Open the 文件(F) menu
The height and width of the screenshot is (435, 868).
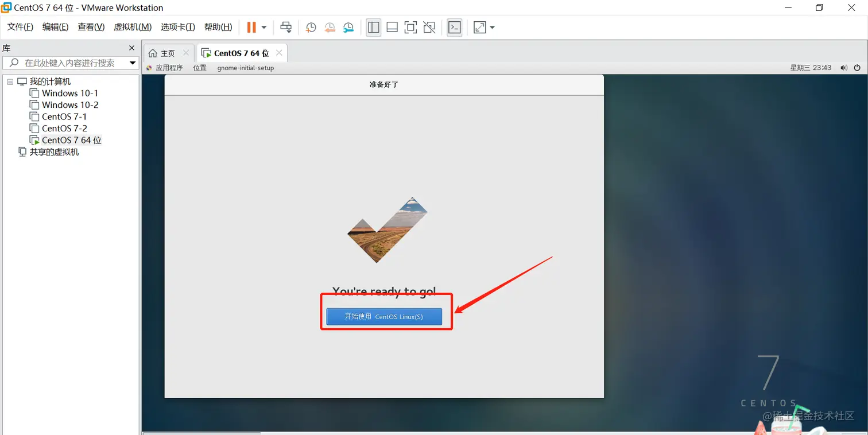tap(20, 27)
